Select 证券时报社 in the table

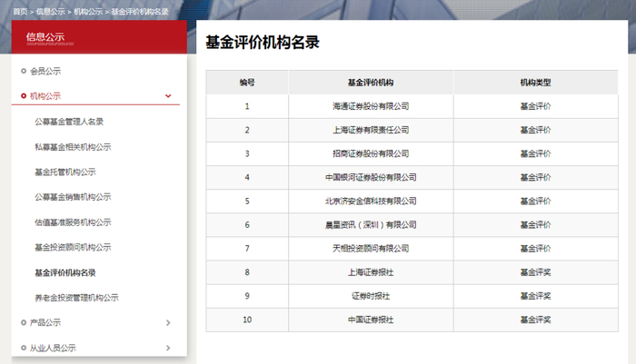click(x=371, y=296)
